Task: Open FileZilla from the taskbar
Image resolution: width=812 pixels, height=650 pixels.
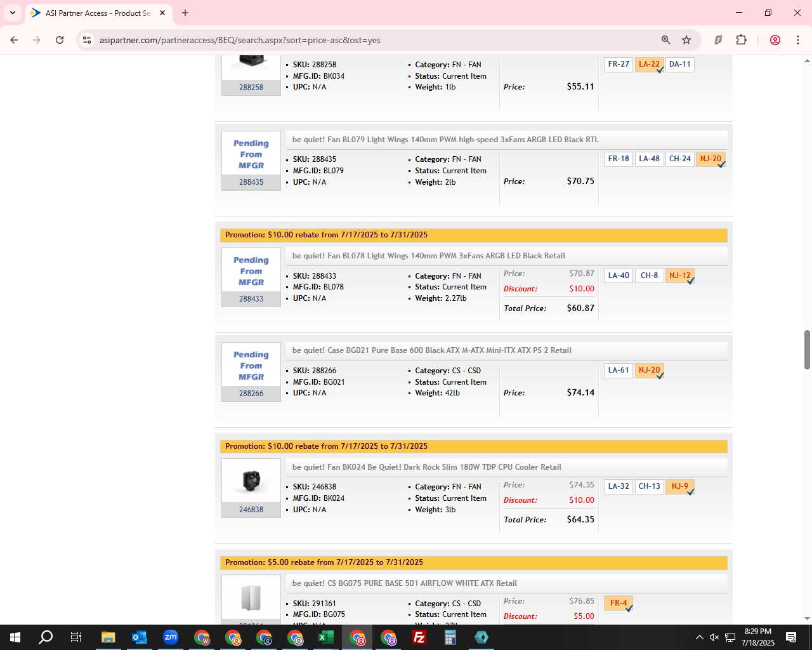Action: point(419,637)
